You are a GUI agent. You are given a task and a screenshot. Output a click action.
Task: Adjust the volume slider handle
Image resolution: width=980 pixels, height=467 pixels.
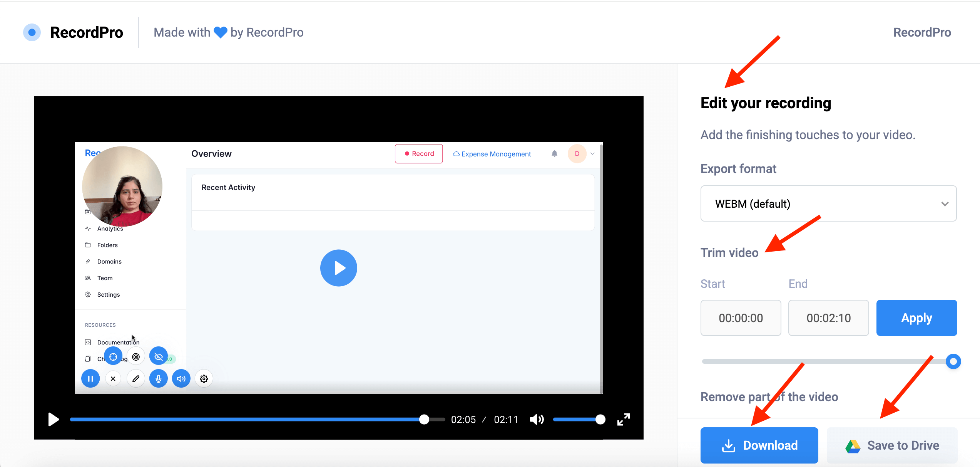[x=600, y=419]
